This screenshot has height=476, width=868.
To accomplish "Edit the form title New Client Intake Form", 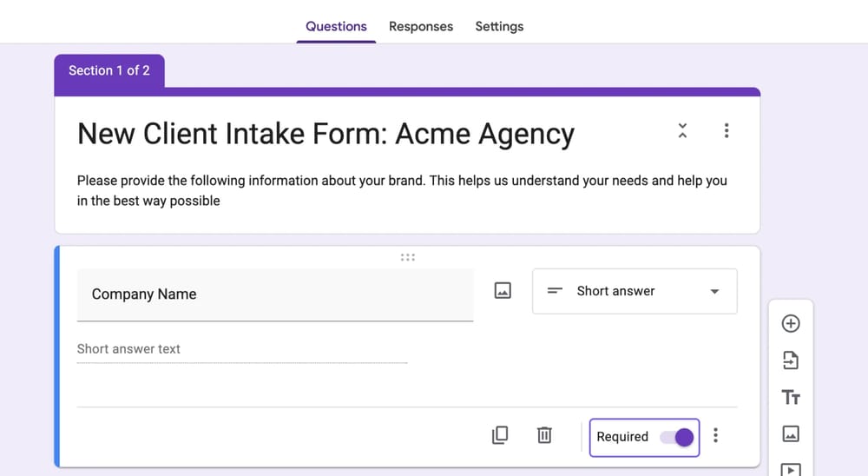I will pyautogui.click(x=325, y=134).
